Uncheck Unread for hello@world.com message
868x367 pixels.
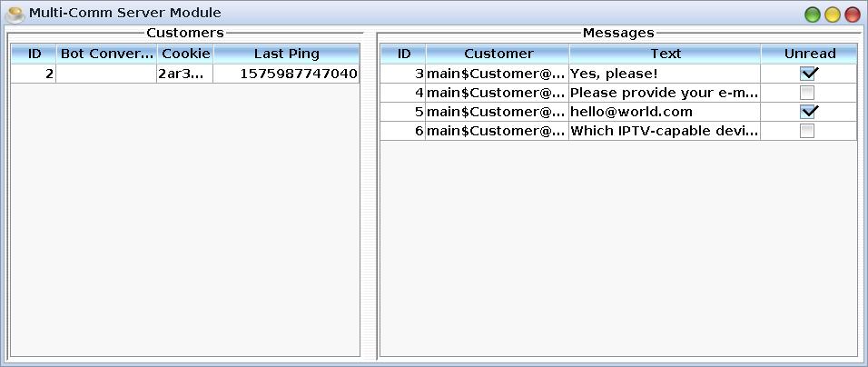(808, 112)
